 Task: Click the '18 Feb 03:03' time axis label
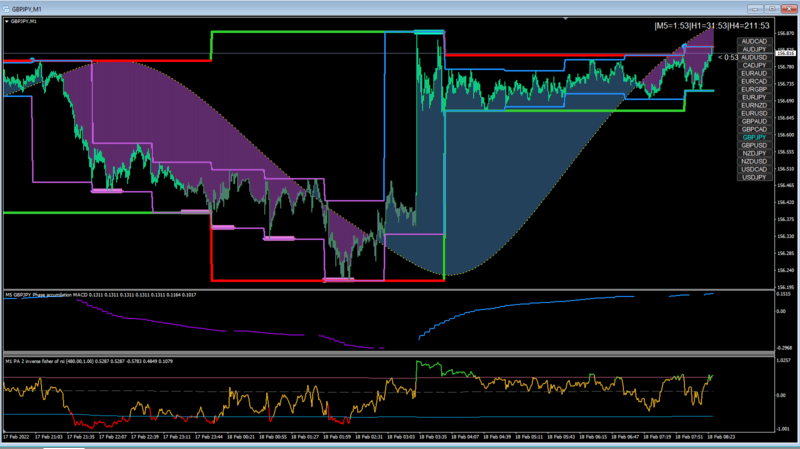pos(401,437)
